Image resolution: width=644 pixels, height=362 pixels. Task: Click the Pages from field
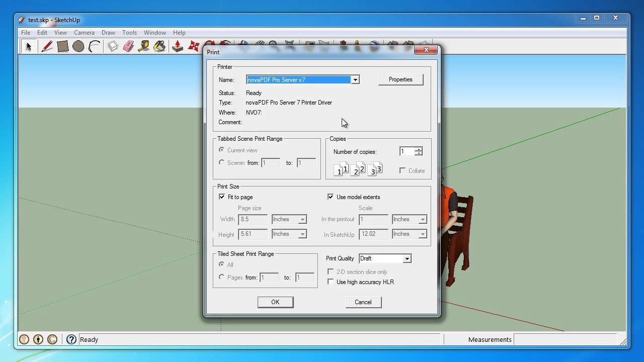(269, 277)
